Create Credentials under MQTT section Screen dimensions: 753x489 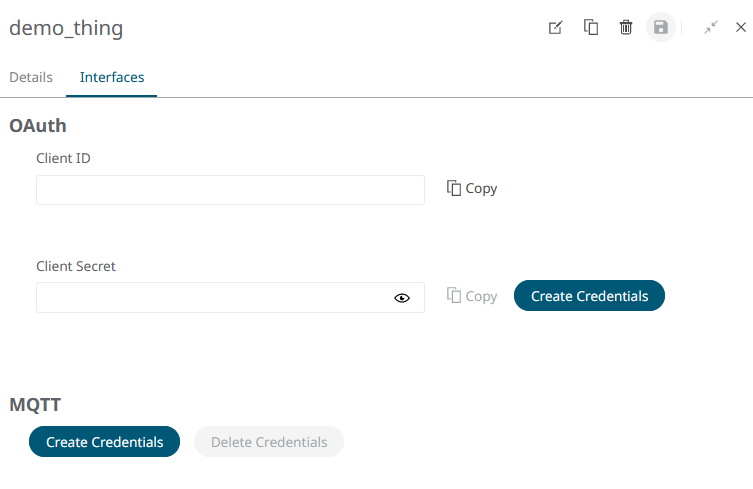[105, 441]
